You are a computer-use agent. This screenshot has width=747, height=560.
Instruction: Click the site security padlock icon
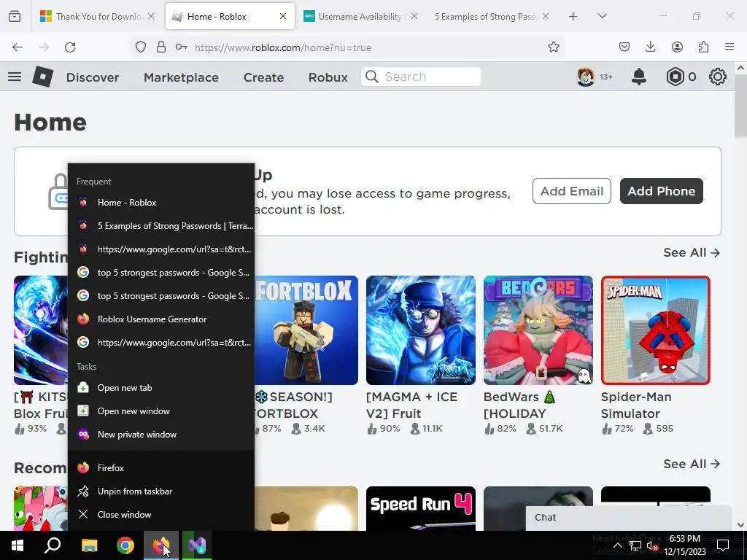(161, 47)
